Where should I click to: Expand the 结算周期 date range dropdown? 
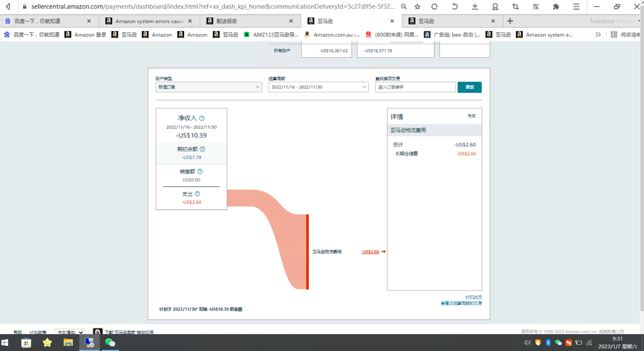(318, 87)
